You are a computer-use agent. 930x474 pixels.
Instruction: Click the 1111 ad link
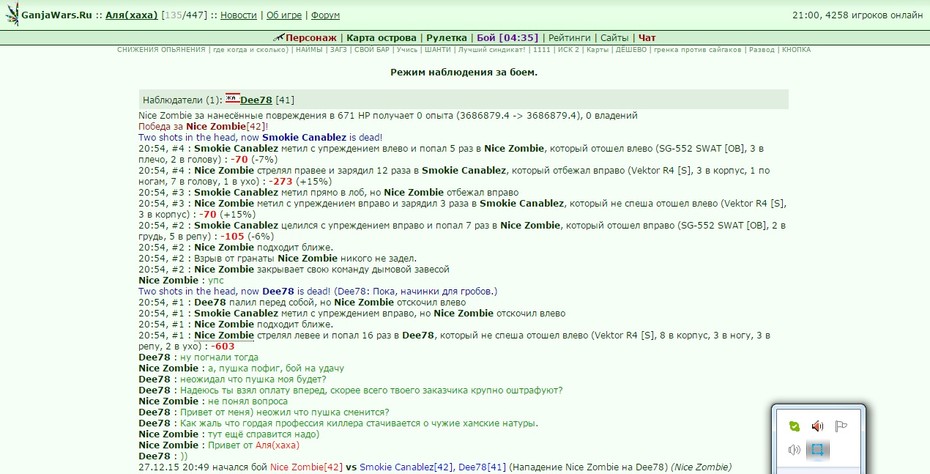pos(542,50)
